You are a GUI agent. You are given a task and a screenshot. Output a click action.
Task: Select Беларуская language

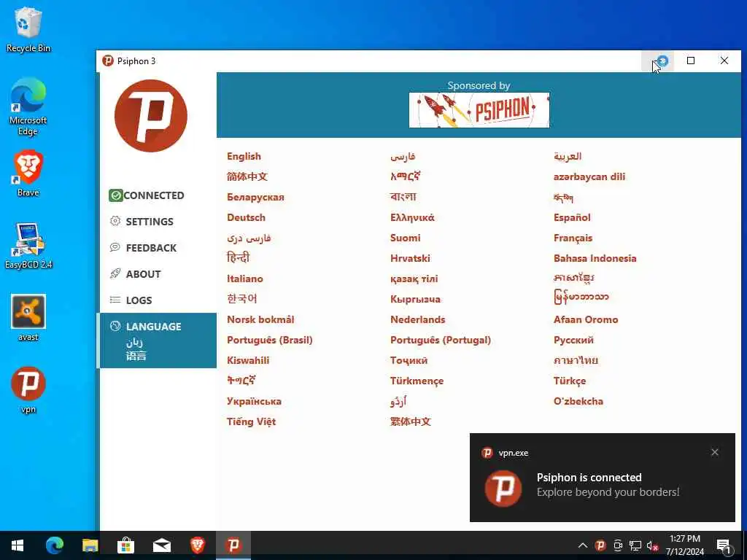point(255,197)
